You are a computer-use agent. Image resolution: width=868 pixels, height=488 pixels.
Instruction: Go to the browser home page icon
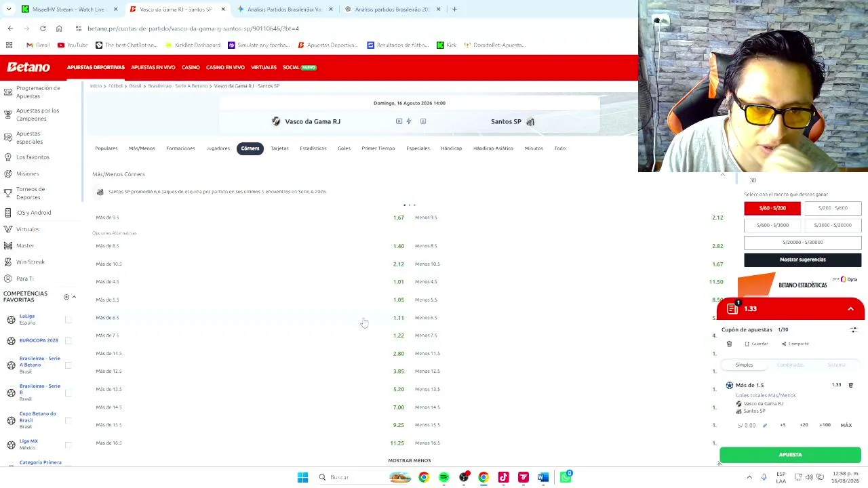(59, 28)
